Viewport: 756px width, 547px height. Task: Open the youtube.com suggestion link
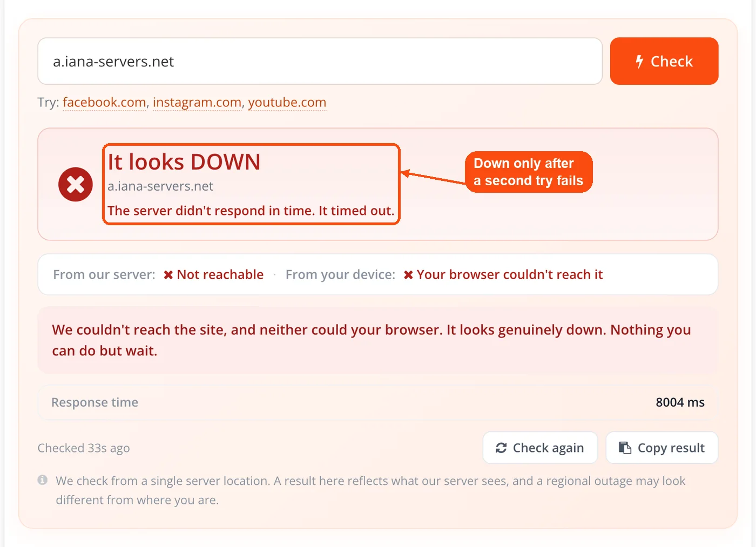(x=287, y=102)
